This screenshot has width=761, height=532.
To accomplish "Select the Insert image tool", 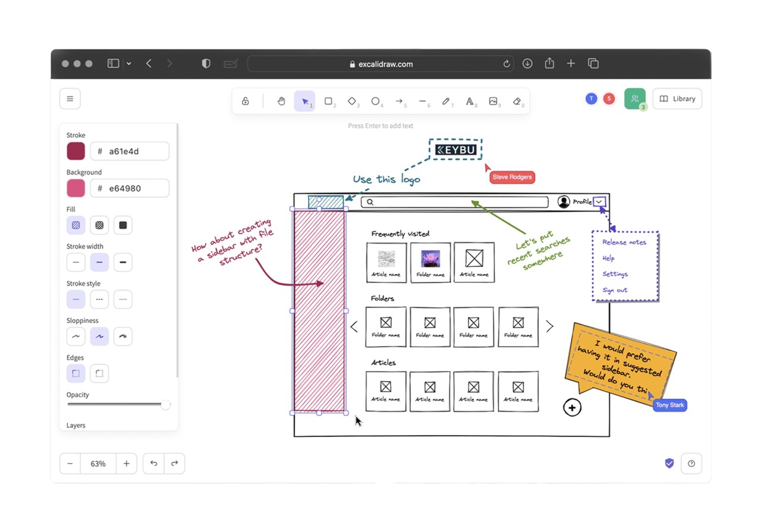I will [x=493, y=101].
